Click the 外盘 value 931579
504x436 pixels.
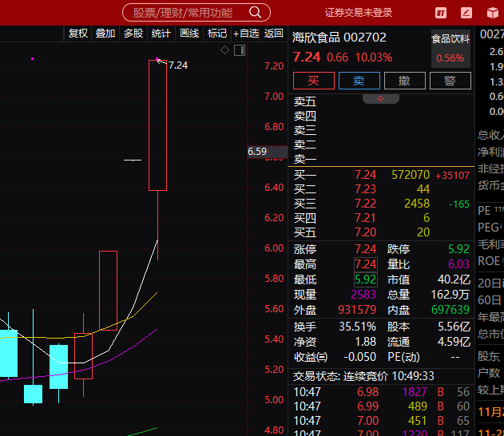click(x=357, y=310)
